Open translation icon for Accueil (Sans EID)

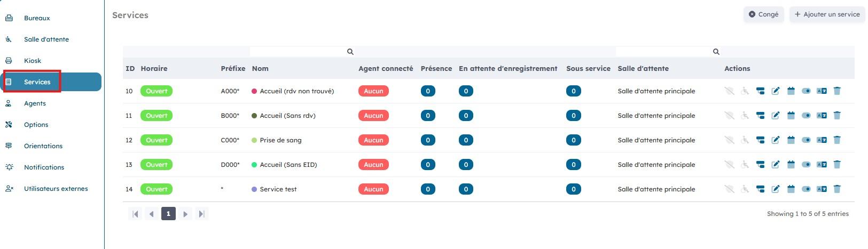tap(822, 165)
